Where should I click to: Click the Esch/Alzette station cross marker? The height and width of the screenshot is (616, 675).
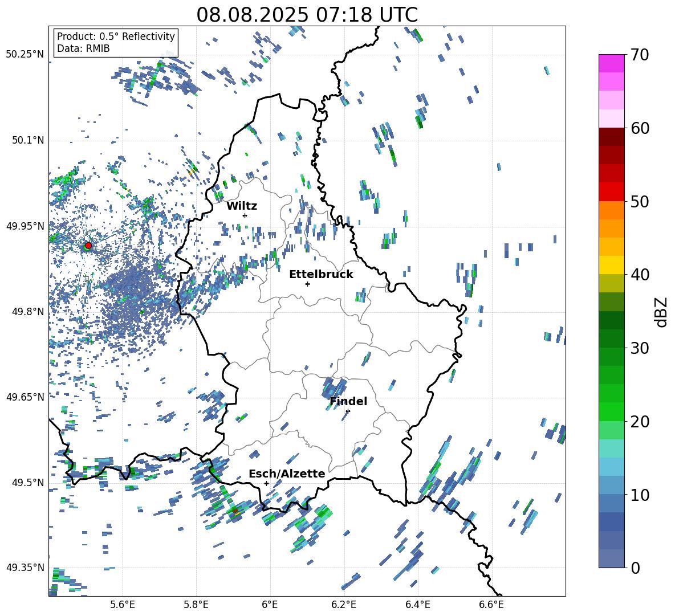point(266,483)
